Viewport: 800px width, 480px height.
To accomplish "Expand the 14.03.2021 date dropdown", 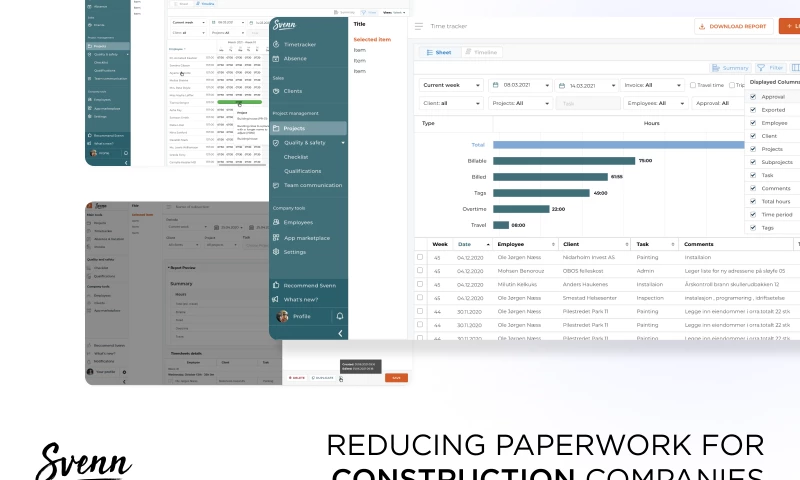I will click(613, 86).
